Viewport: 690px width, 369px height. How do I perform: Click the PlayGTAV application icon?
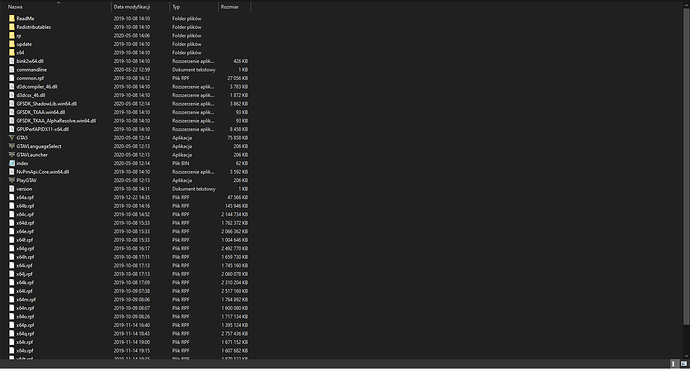(12, 180)
